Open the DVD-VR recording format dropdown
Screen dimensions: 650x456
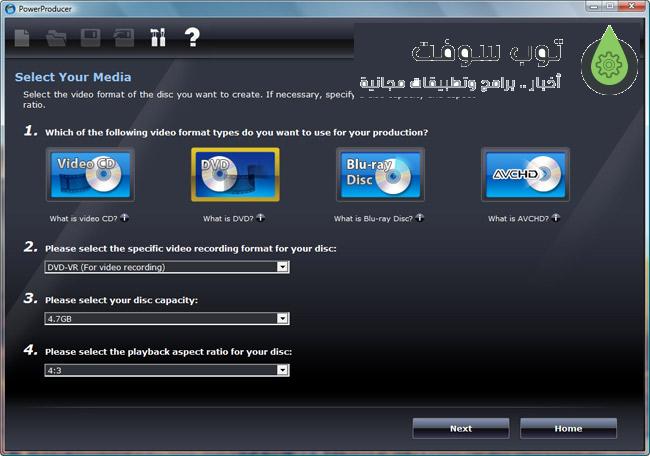pos(167,267)
